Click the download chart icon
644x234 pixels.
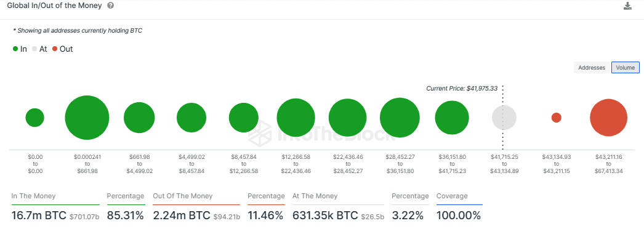[627, 6]
